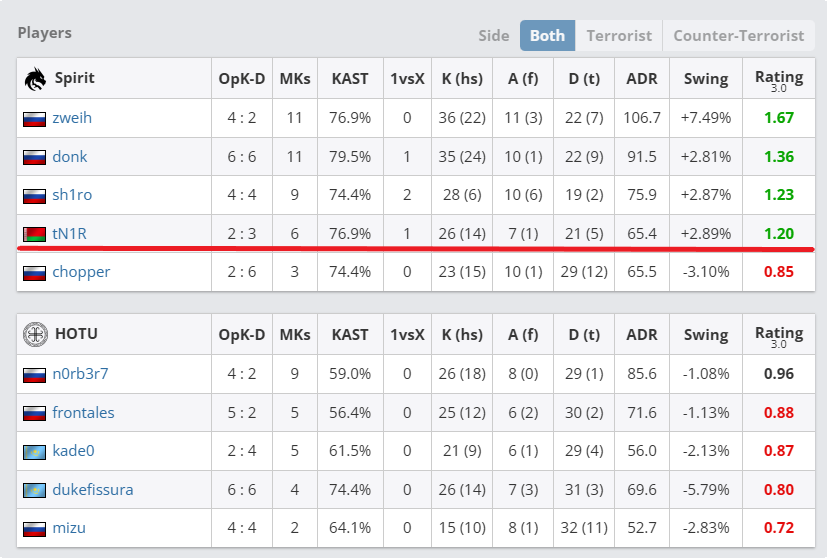The width and height of the screenshot is (827, 558).
Task: Open player profile for zweih
Action: tap(73, 118)
